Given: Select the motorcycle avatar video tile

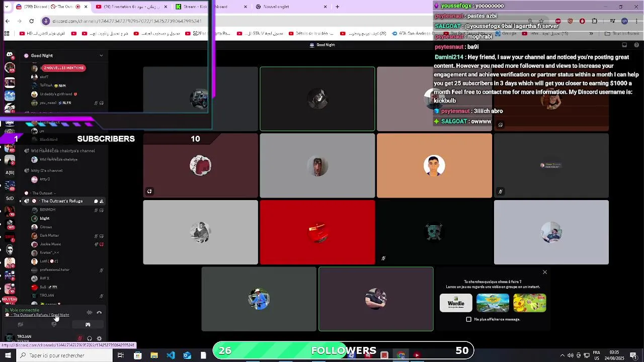Looking at the screenshot, I should coord(200,99).
